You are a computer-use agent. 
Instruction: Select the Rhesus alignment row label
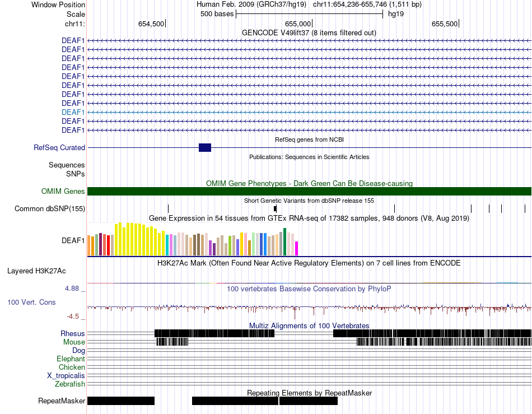[72, 333]
